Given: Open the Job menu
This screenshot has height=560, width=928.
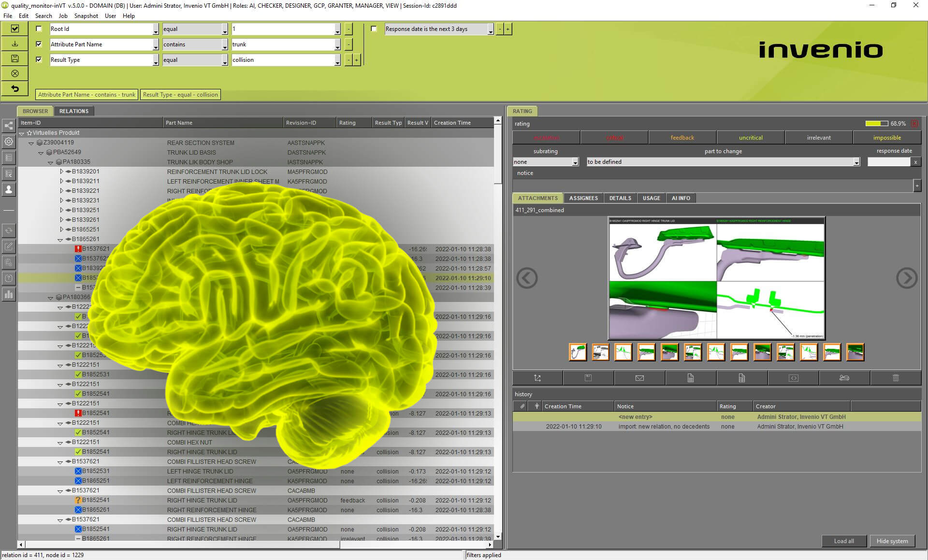Looking at the screenshot, I should point(63,16).
